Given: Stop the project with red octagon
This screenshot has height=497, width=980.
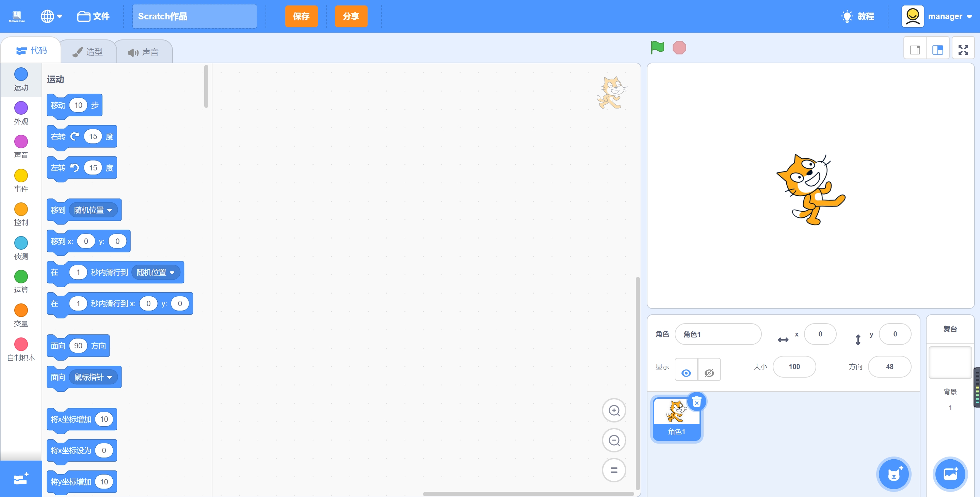Looking at the screenshot, I should coord(679,48).
